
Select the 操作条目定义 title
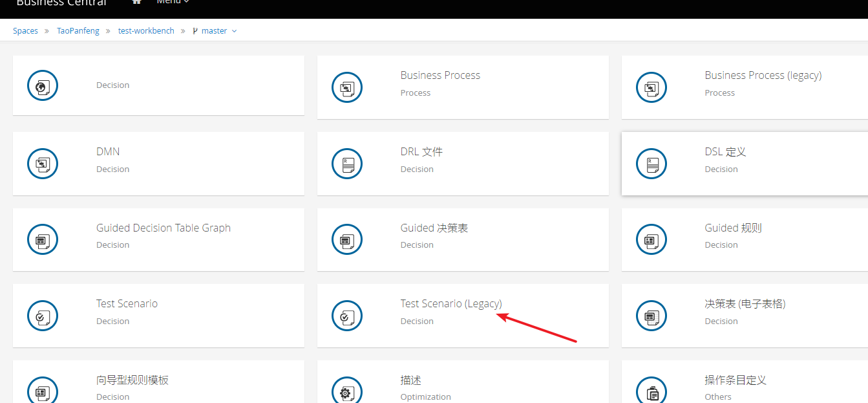pos(736,380)
